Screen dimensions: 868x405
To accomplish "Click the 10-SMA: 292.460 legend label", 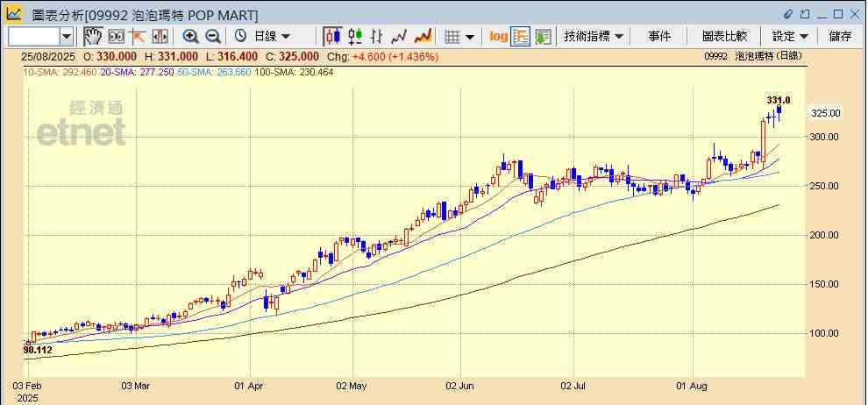I will coord(60,72).
